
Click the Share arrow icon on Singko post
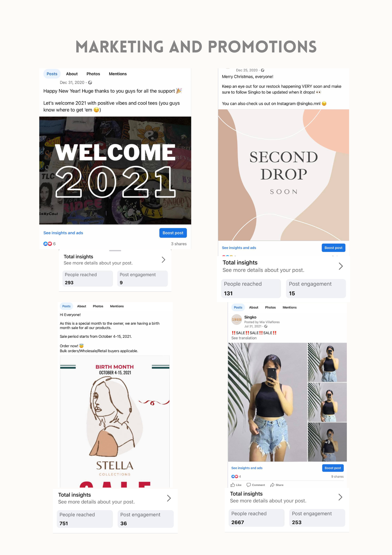coord(272,485)
